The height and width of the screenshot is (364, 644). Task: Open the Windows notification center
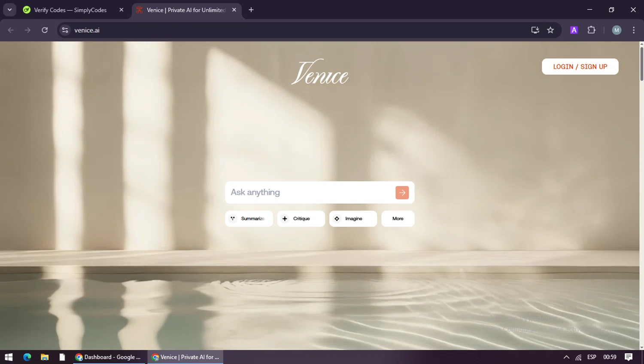point(629,357)
